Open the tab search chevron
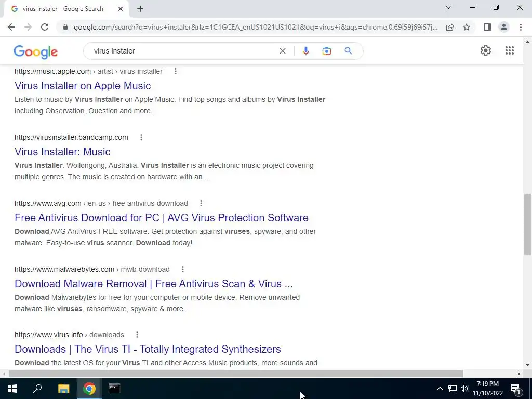The width and height of the screenshot is (532, 399). [448, 7]
